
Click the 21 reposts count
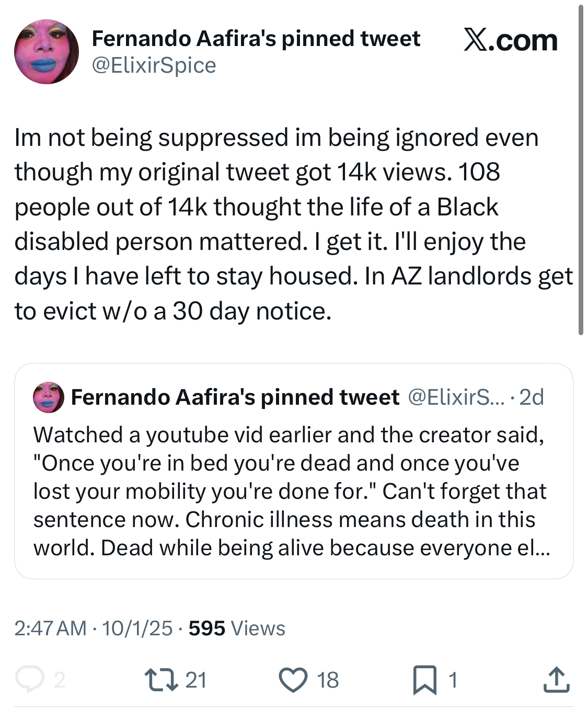196,680
